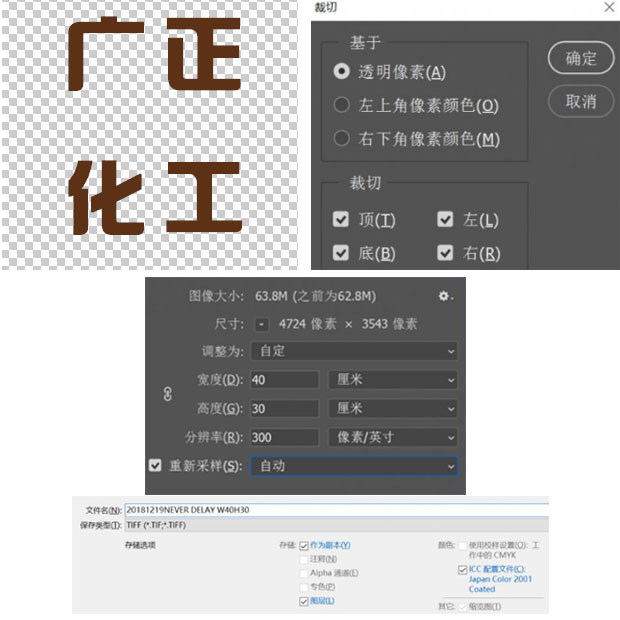
Task: Expand the resample method 自动 dropdown
Action: click(x=355, y=466)
